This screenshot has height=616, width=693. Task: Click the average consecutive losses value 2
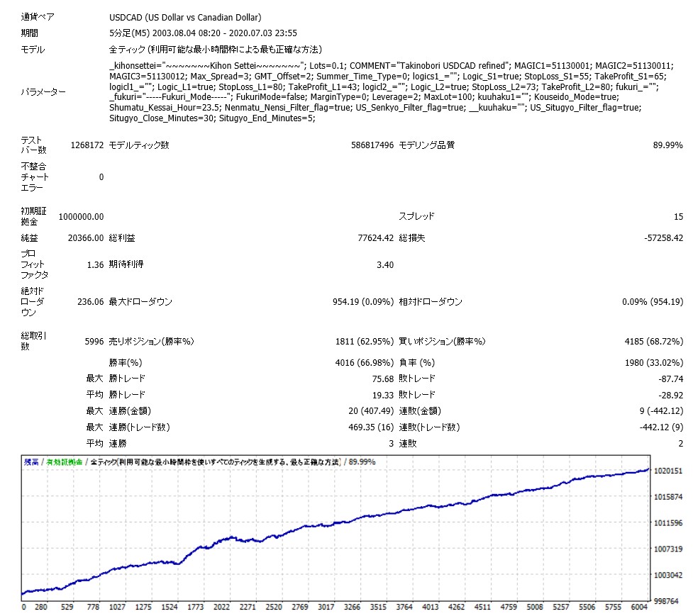[x=681, y=444]
